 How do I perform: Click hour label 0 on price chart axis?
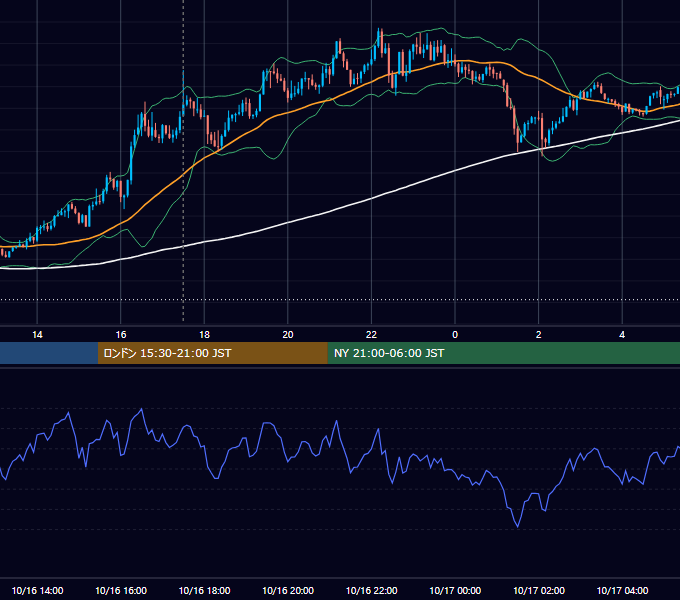point(455,335)
